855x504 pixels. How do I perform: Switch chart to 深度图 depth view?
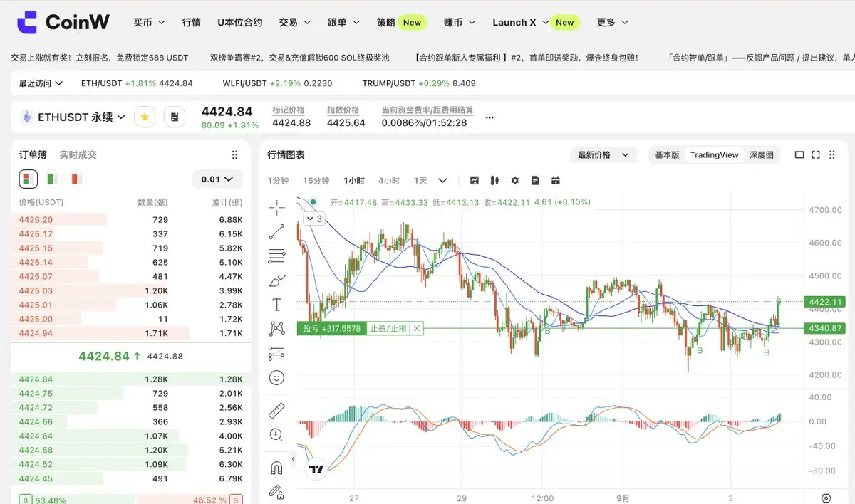click(762, 154)
